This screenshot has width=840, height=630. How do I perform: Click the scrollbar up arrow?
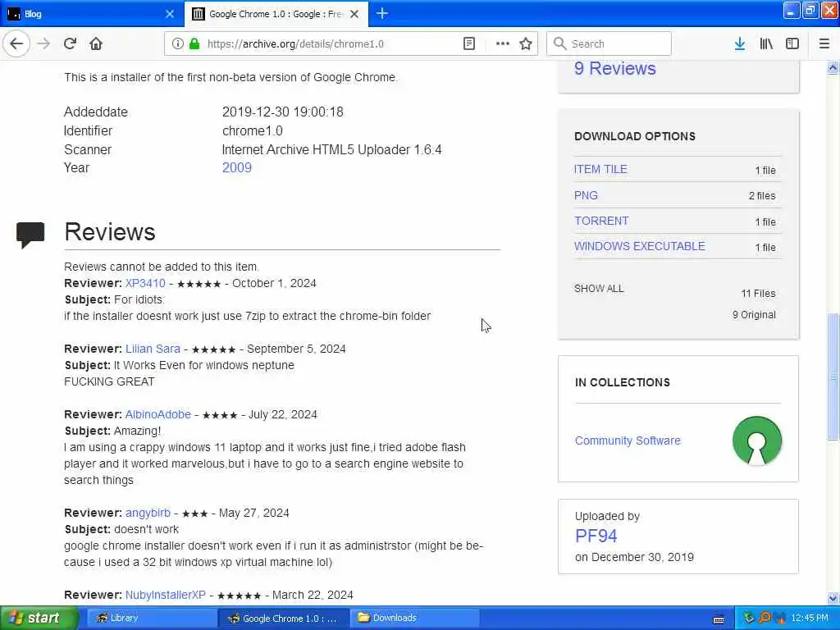click(833, 68)
